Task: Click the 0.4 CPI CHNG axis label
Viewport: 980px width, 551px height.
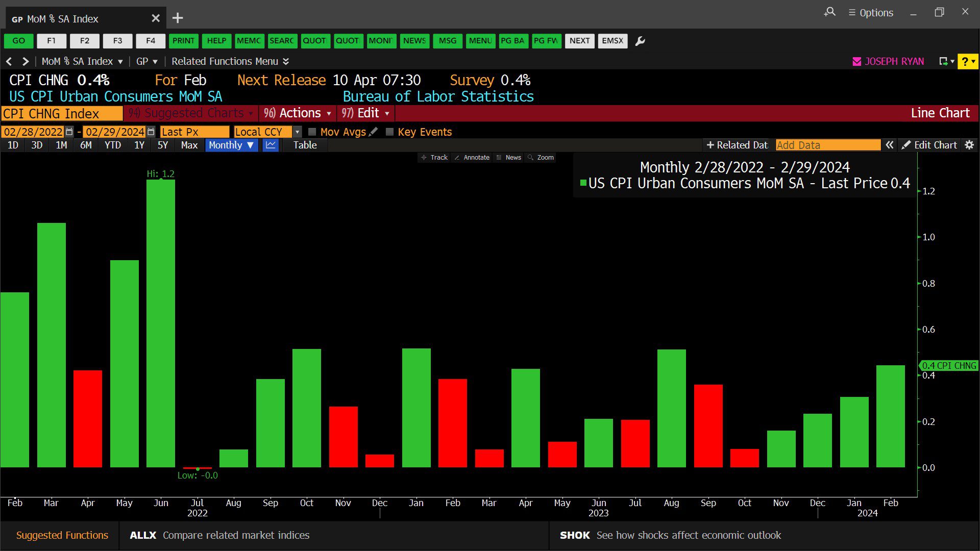Action: click(x=949, y=366)
